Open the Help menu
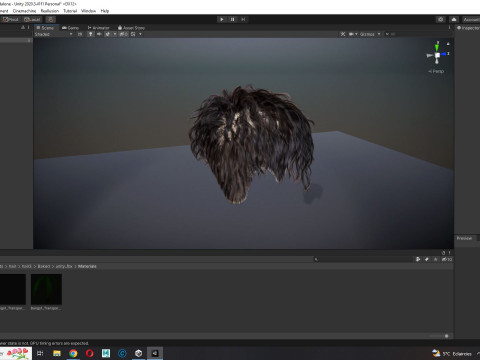The image size is (480, 360). click(x=105, y=11)
